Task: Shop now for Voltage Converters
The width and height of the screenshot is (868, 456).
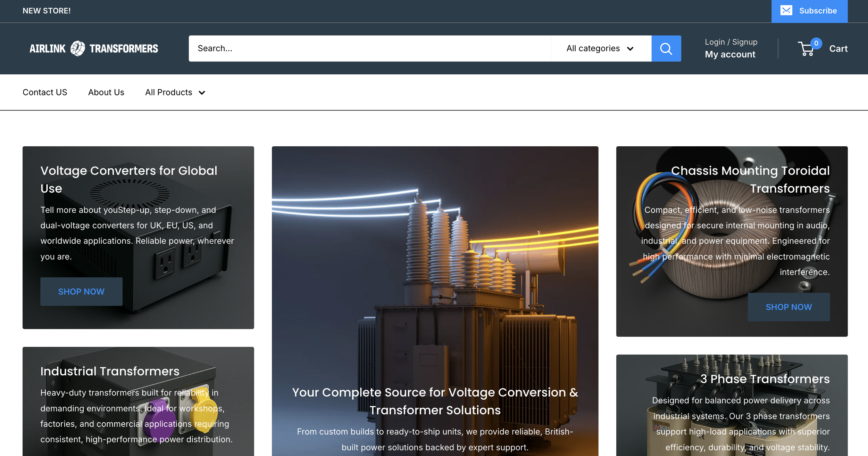Action: point(81,292)
